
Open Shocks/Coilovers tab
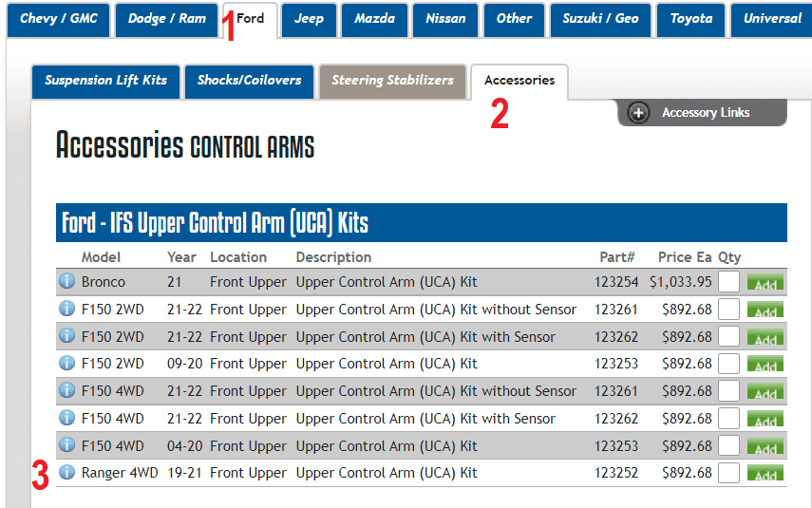[x=249, y=81]
